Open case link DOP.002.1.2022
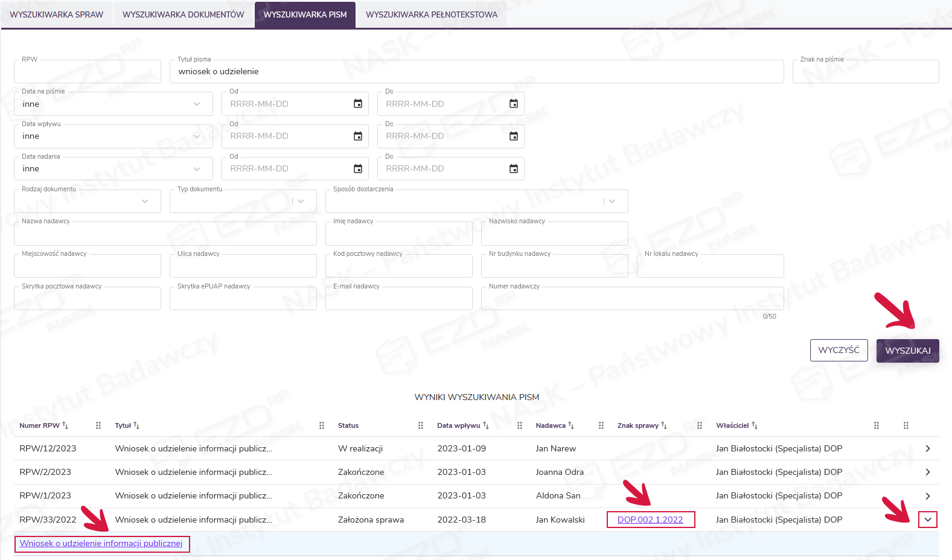 [x=650, y=520]
